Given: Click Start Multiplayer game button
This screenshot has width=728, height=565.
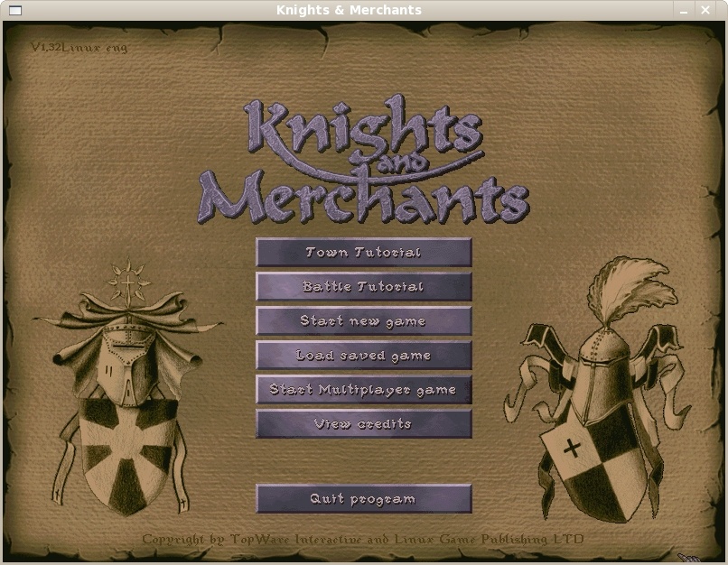Looking at the screenshot, I should click(x=363, y=390).
